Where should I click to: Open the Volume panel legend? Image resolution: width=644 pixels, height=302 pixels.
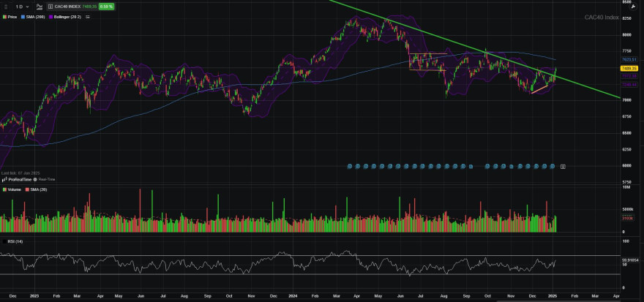(x=10, y=189)
